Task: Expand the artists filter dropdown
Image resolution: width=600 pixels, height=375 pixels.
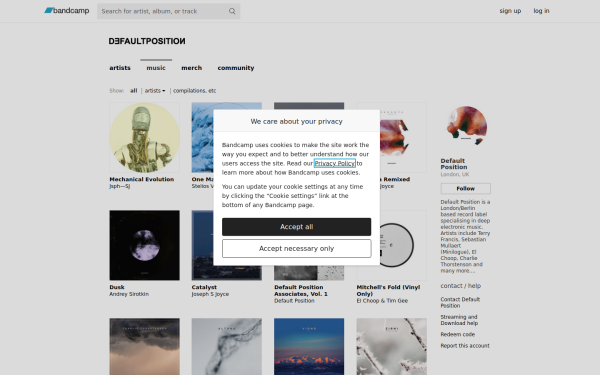Action: (155, 91)
